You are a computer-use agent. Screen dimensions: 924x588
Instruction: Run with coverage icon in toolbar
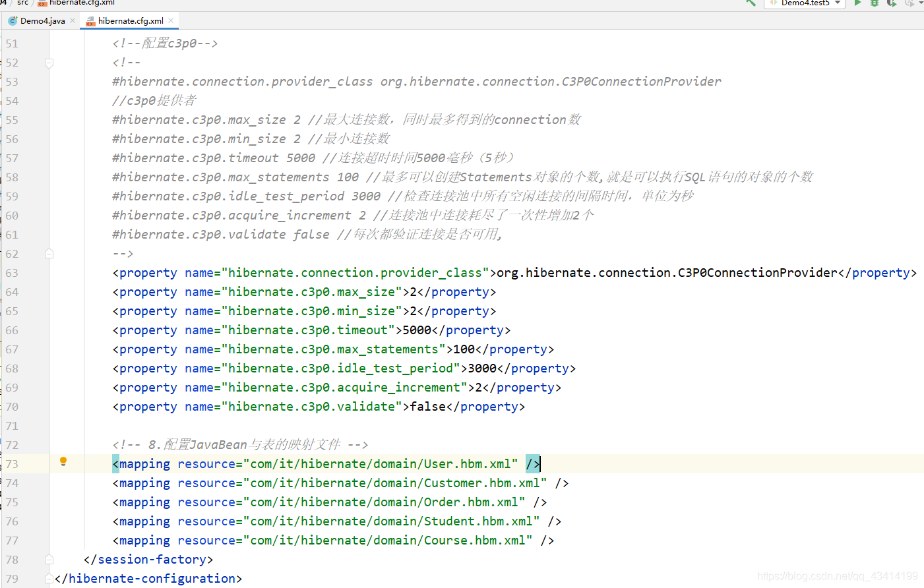coord(892,3)
